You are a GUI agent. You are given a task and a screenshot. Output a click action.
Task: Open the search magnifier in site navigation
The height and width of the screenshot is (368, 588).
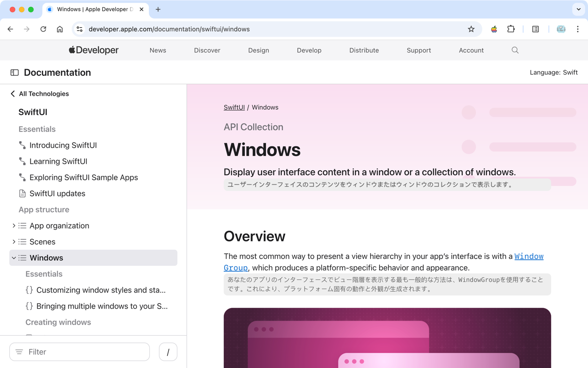[515, 50]
